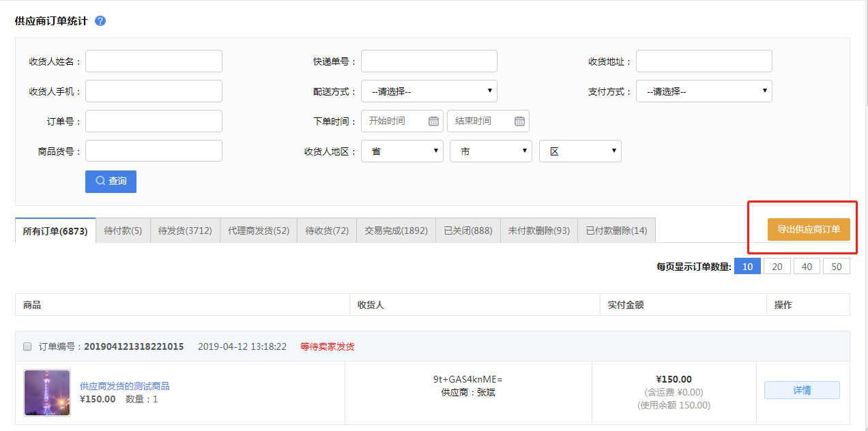This screenshot has width=868, height=431.
Task: Open the start time calendar icon
Action: (433, 121)
